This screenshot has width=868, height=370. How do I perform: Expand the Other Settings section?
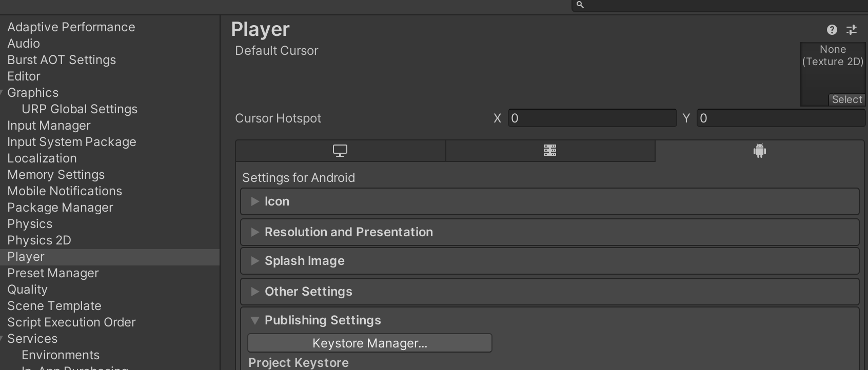pyautogui.click(x=550, y=292)
